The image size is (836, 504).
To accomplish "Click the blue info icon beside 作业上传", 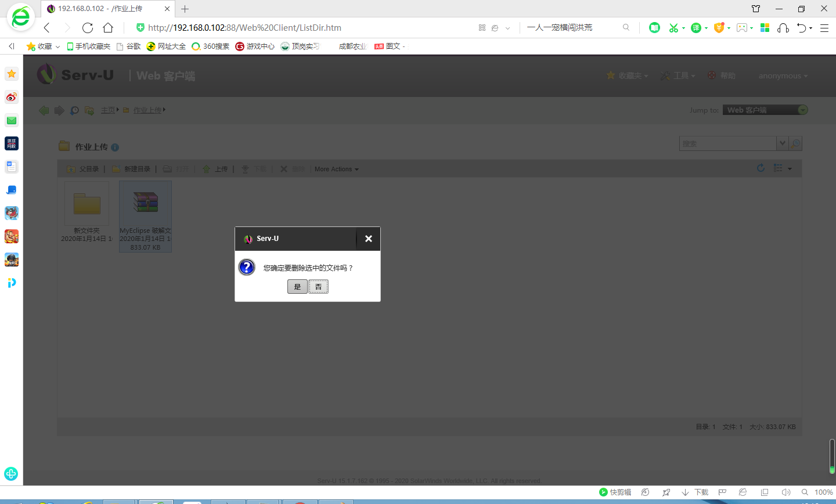I will point(115,147).
